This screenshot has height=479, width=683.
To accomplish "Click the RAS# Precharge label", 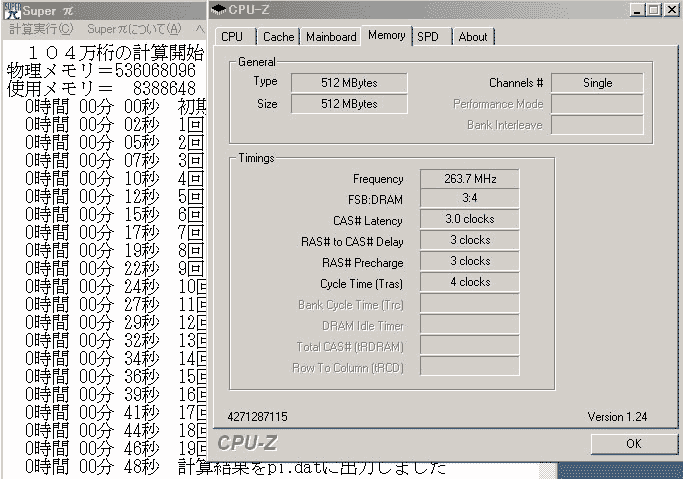I will pyautogui.click(x=362, y=263).
